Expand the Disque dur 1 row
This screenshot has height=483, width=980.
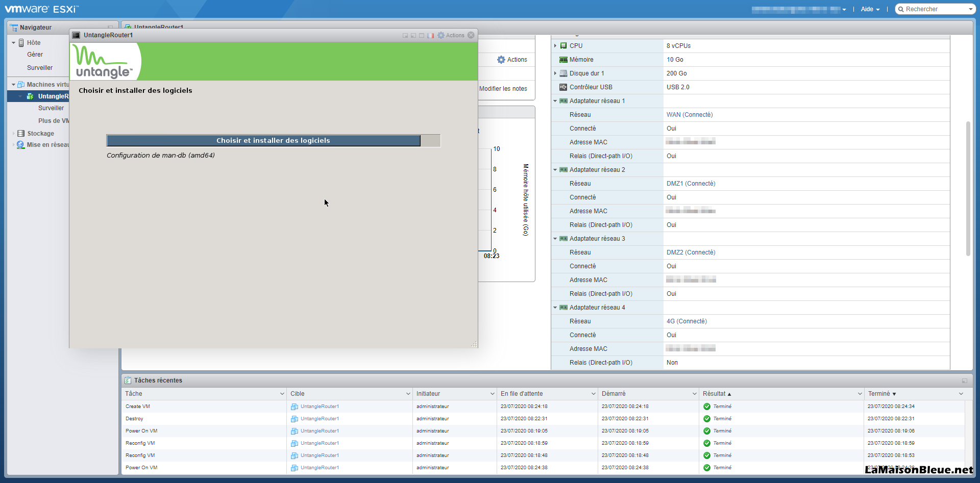click(555, 73)
